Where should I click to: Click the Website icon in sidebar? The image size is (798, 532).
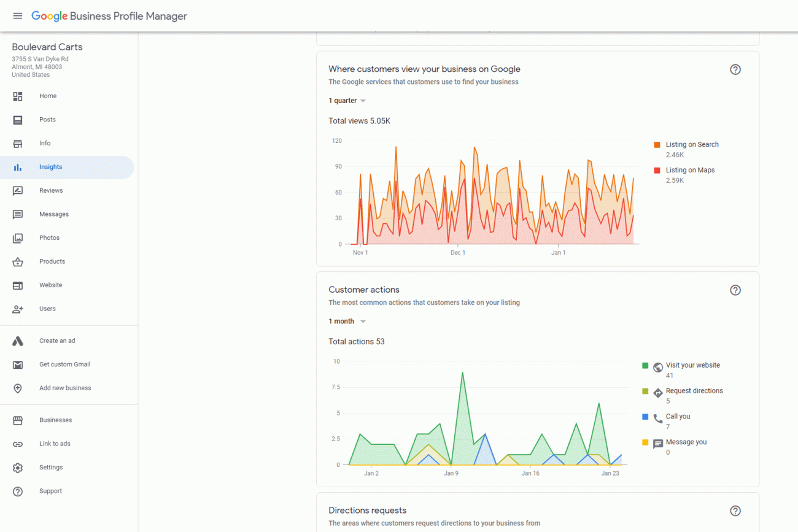(18, 285)
